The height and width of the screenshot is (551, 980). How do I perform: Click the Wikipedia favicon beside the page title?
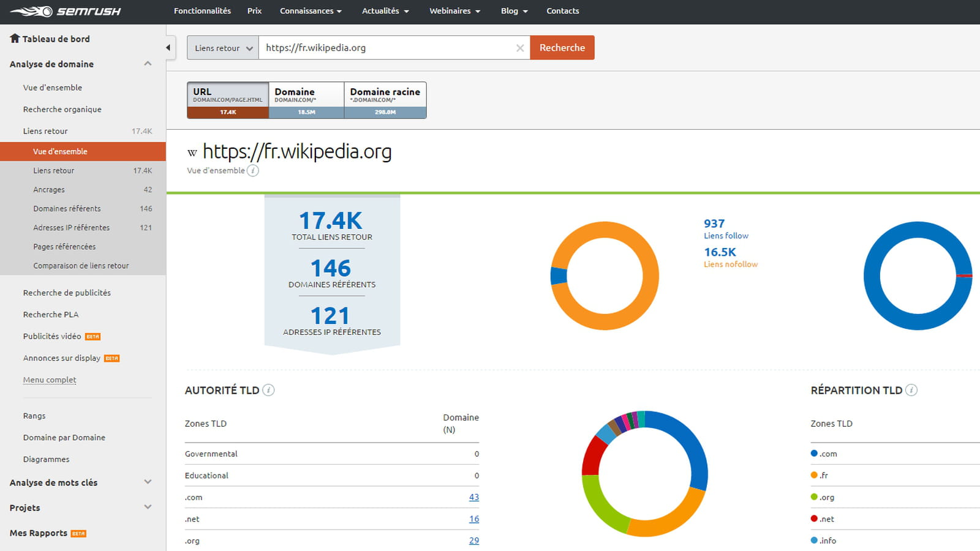coord(192,153)
